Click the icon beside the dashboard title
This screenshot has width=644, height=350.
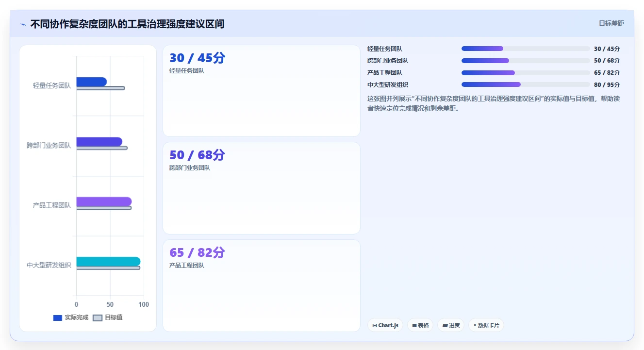click(23, 24)
